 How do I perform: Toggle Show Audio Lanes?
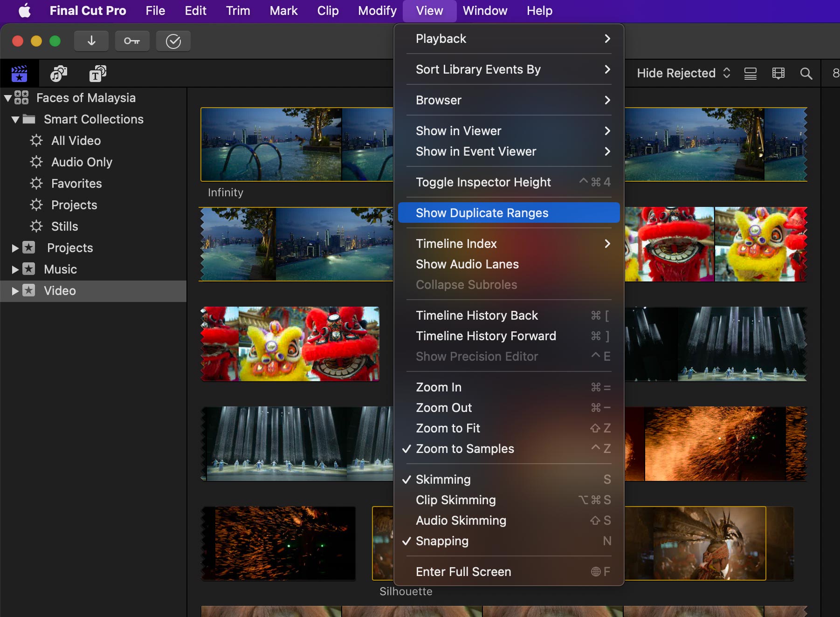[509, 264]
